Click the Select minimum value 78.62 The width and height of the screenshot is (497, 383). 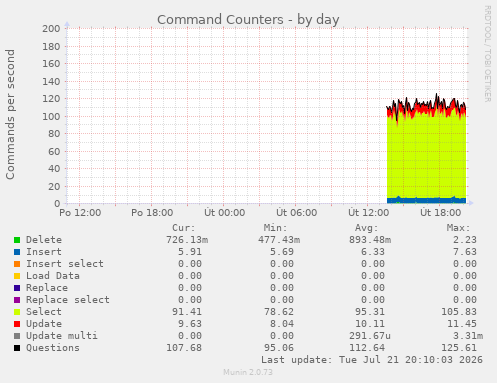(x=279, y=312)
